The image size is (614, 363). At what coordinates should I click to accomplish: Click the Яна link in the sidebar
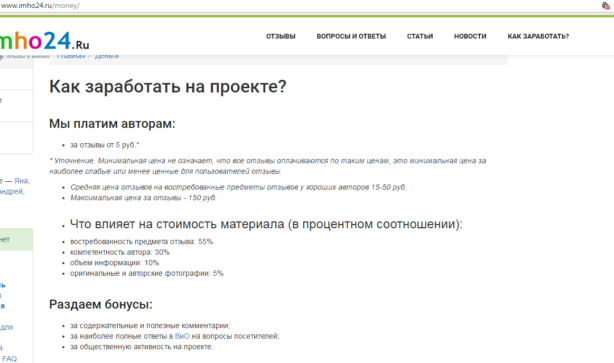point(22,181)
